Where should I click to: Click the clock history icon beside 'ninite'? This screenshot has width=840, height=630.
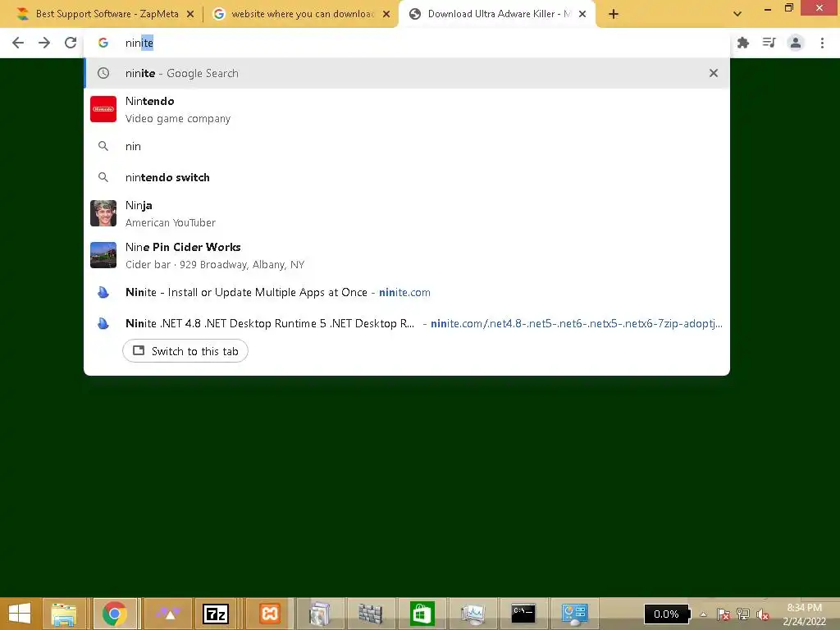click(103, 73)
